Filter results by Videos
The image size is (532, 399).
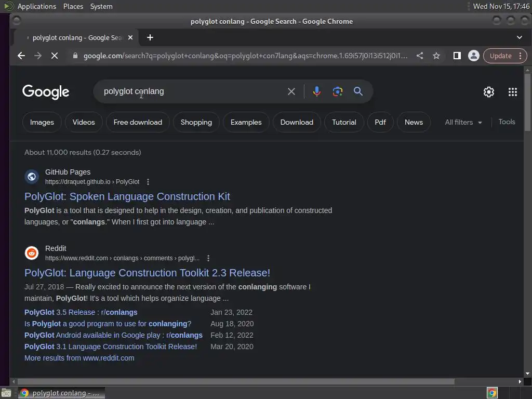point(84,122)
